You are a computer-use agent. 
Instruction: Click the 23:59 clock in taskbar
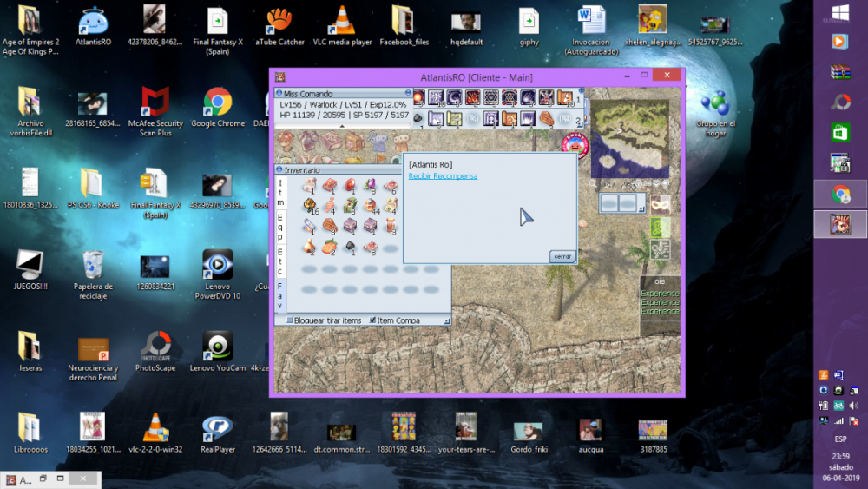tap(840, 456)
